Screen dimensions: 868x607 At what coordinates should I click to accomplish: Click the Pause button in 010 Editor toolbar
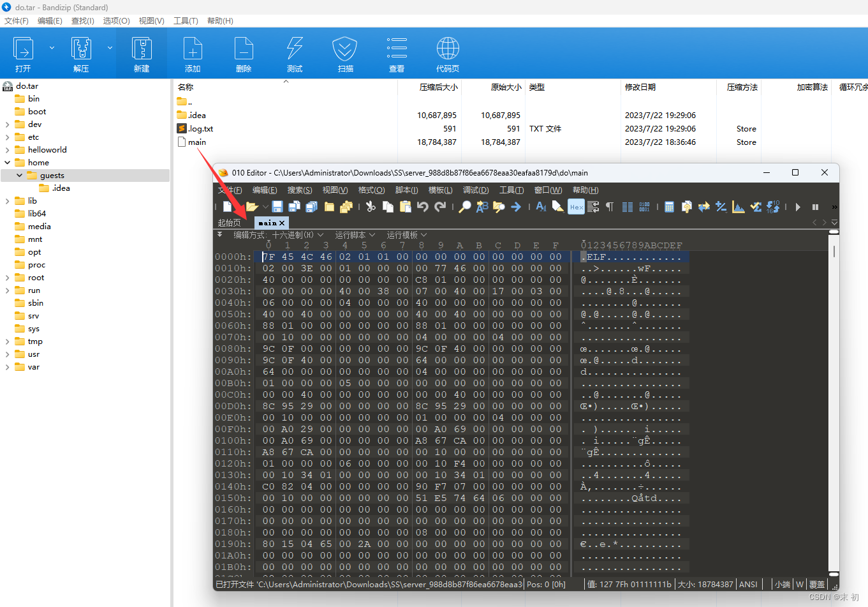tap(815, 207)
